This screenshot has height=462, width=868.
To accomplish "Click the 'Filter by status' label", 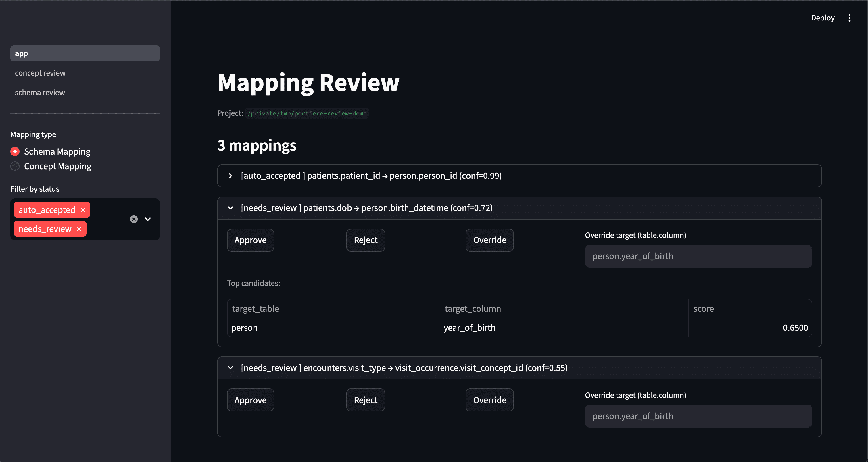I will (35, 189).
